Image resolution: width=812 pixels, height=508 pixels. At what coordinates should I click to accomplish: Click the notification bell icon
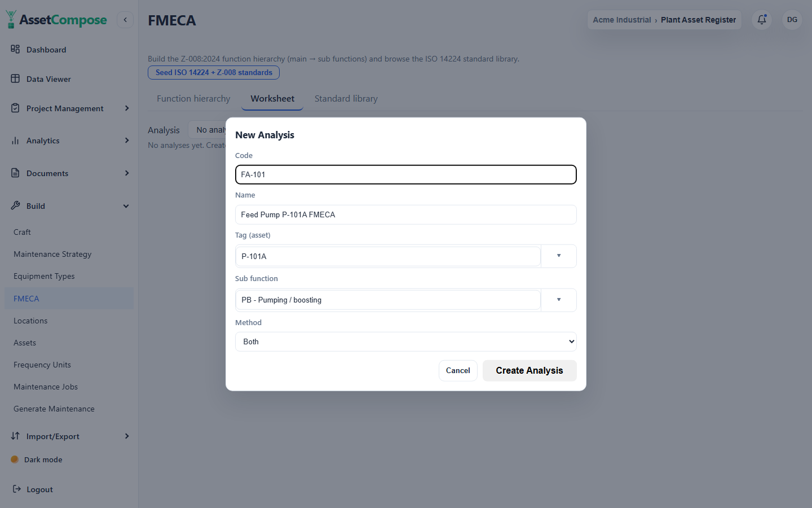[x=762, y=20]
